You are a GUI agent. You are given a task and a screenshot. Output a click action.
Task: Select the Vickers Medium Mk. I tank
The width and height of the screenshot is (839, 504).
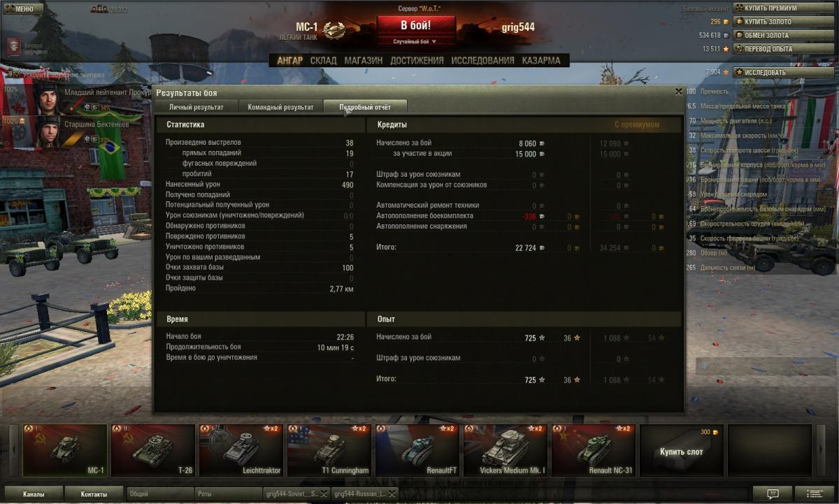pyautogui.click(x=505, y=450)
